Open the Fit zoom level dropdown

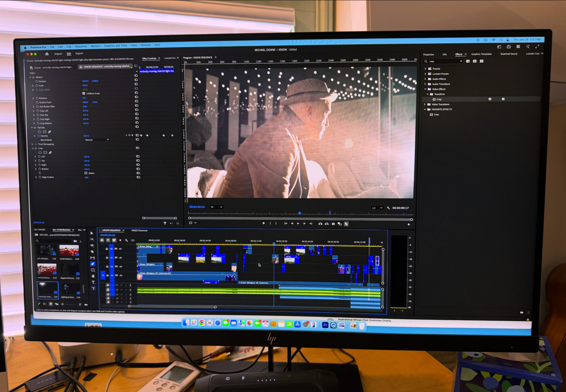216,207
